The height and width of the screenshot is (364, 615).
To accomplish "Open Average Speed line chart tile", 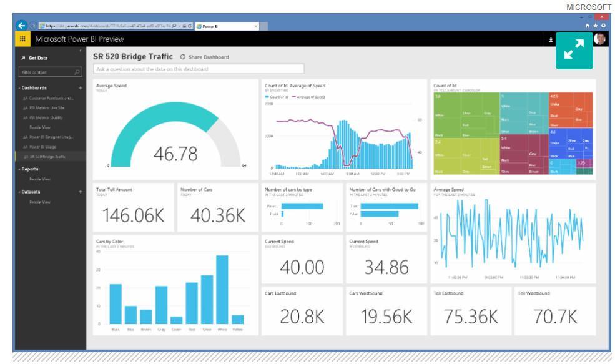I will click(513, 234).
